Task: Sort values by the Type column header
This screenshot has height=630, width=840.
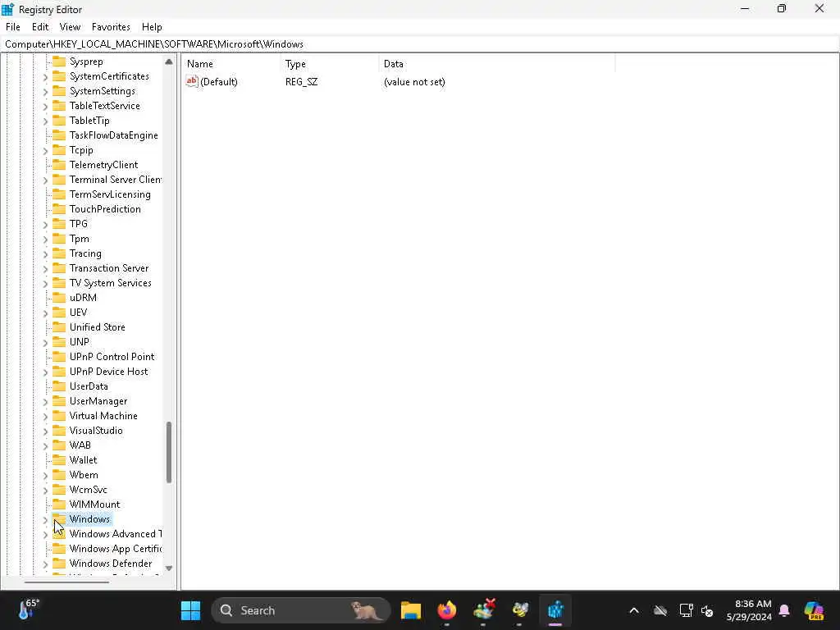Action: pos(329,64)
